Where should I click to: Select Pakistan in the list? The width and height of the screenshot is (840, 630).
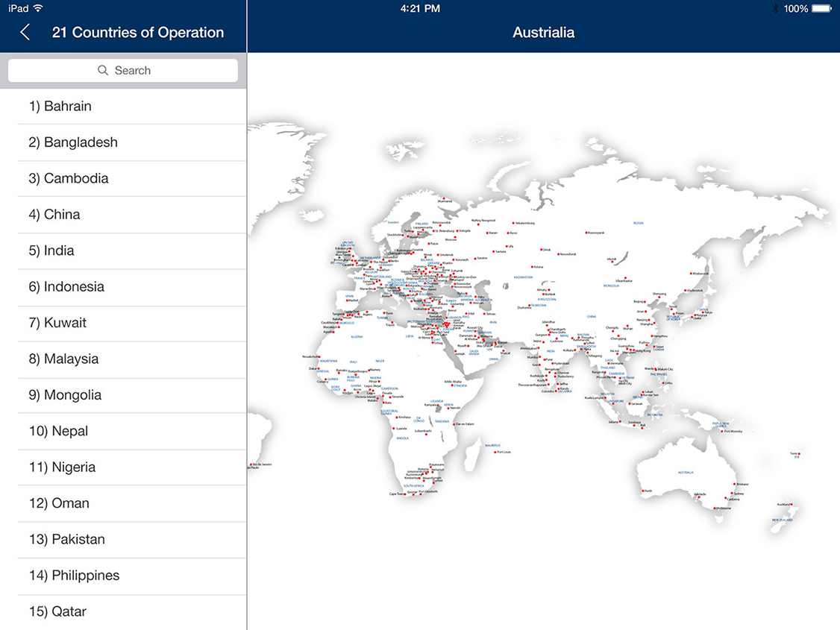[x=123, y=540]
